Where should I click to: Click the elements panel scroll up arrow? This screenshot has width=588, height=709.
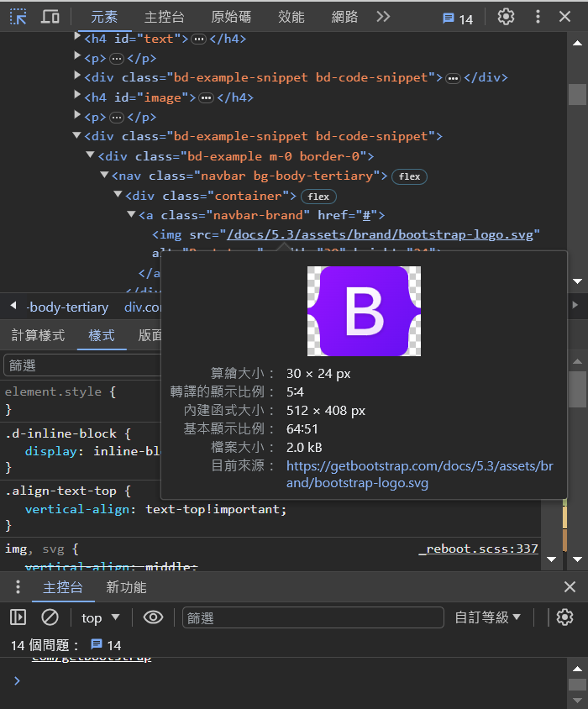click(x=577, y=44)
